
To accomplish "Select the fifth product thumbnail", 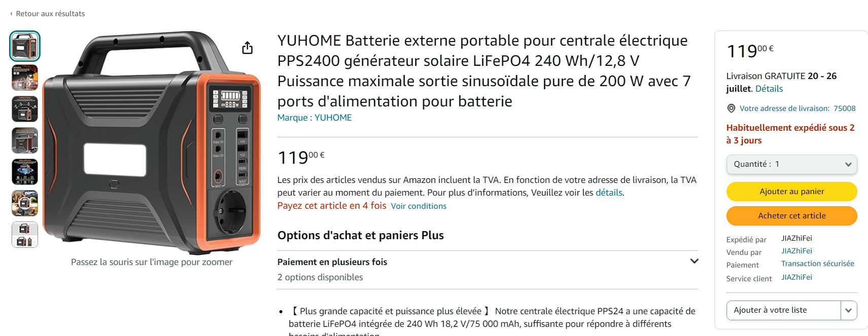I will (25, 172).
